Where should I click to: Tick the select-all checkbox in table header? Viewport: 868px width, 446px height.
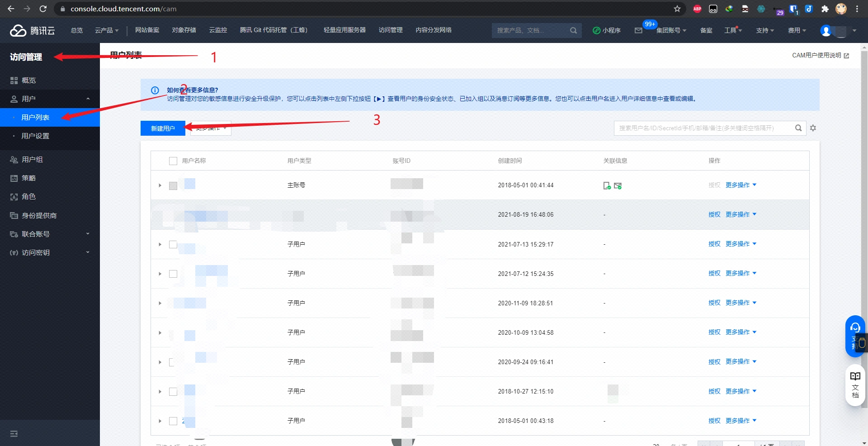[x=173, y=161]
